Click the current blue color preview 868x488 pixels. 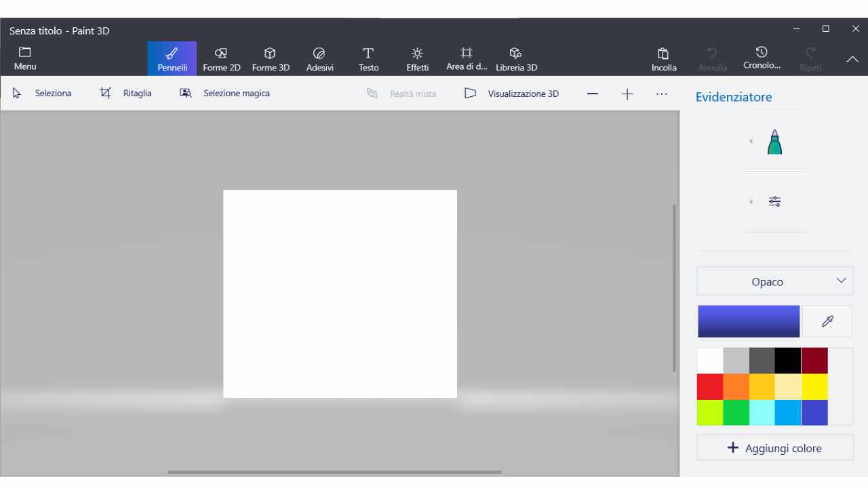pyautogui.click(x=749, y=321)
